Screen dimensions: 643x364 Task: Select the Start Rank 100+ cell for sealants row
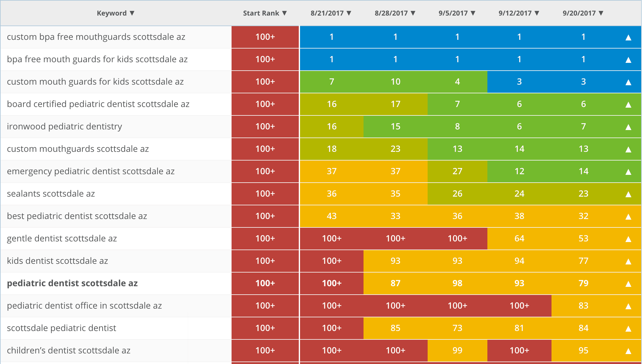[265, 194]
